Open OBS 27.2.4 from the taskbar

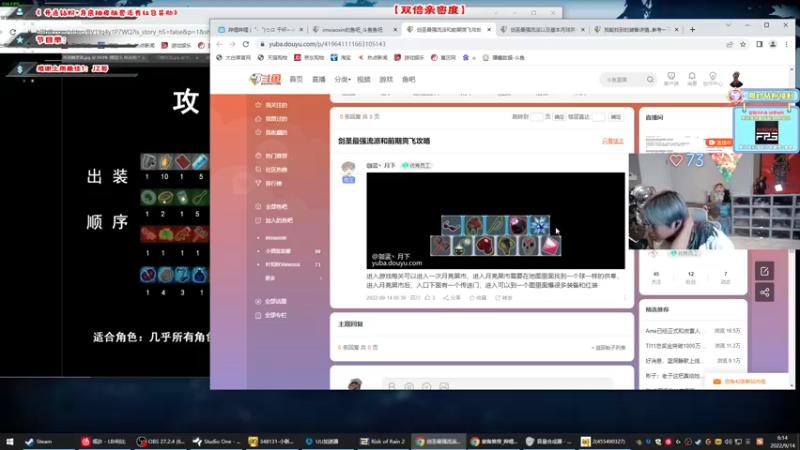pos(161,441)
